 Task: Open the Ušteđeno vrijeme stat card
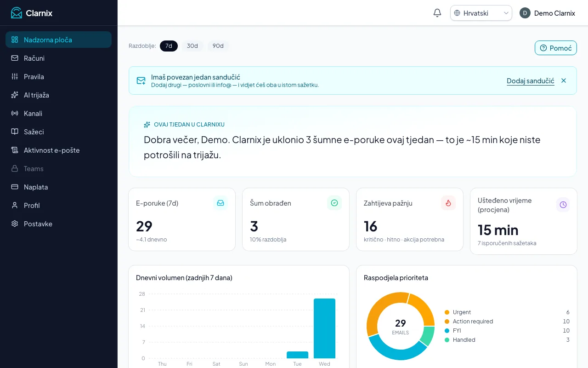click(x=524, y=221)
